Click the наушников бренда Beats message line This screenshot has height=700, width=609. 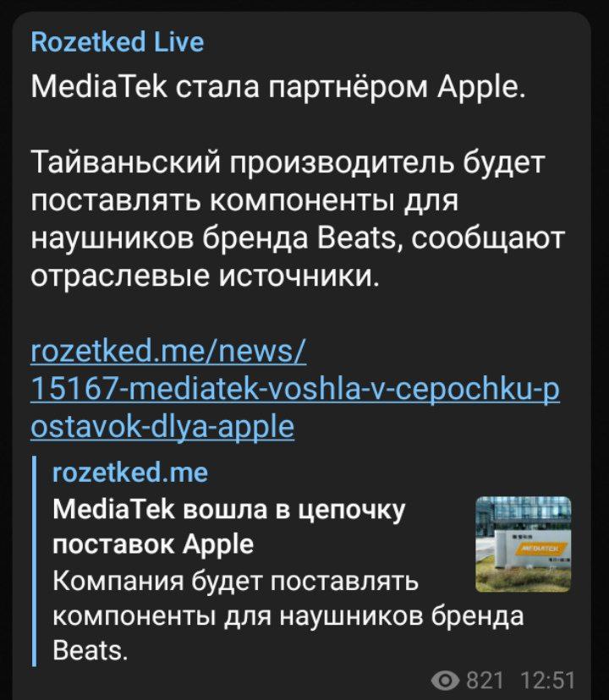click(x=298, y=238)
